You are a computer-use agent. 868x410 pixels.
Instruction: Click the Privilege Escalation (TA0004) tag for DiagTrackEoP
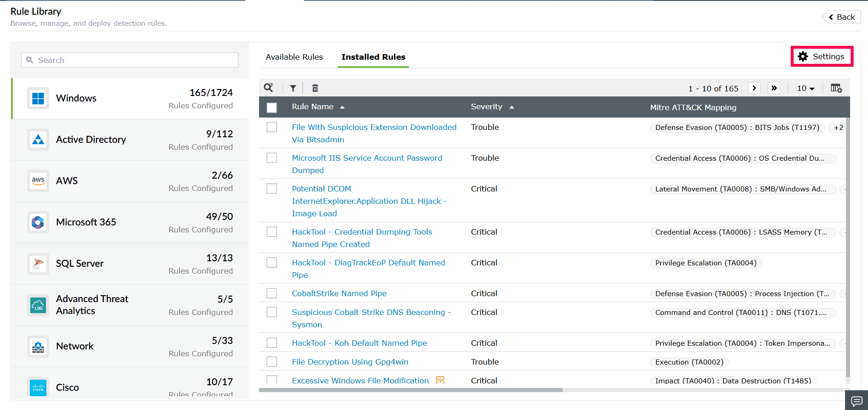(706, 263)
